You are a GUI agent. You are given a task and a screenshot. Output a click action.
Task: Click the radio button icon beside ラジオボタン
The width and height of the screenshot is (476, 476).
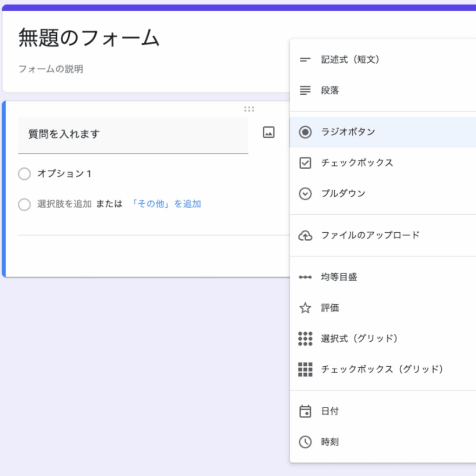pos(305,132)
